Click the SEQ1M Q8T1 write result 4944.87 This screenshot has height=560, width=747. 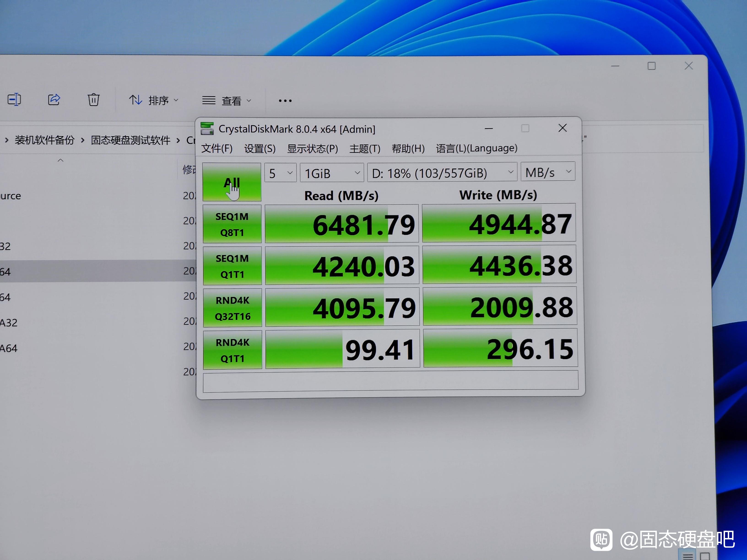point(499,222)
